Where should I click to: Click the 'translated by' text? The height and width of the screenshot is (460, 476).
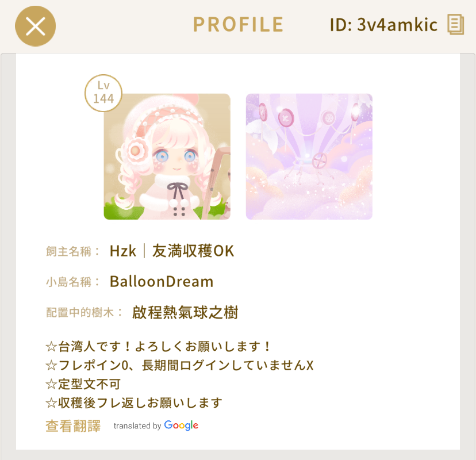point(137,425)
